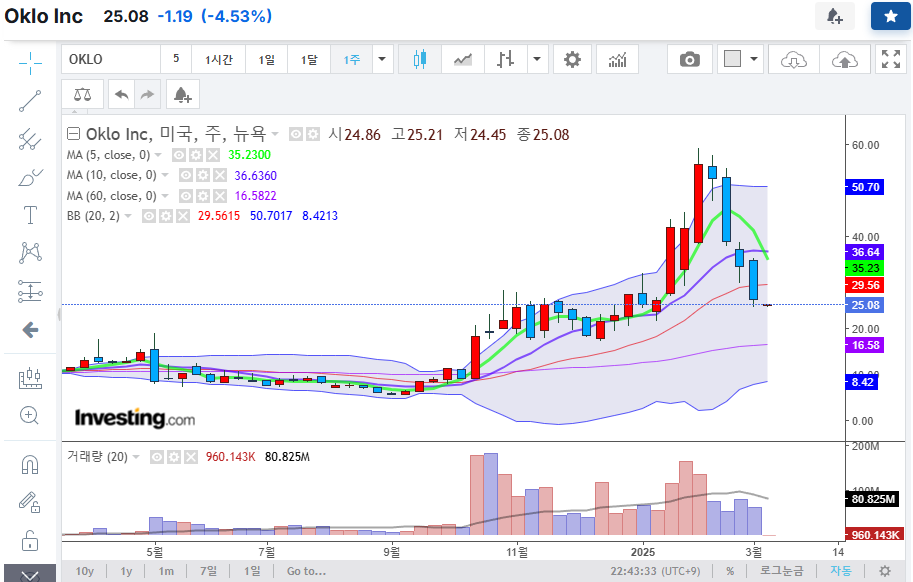913x582 pixels.
Task: Click the layout square swatch
Action: click(732, 59)
